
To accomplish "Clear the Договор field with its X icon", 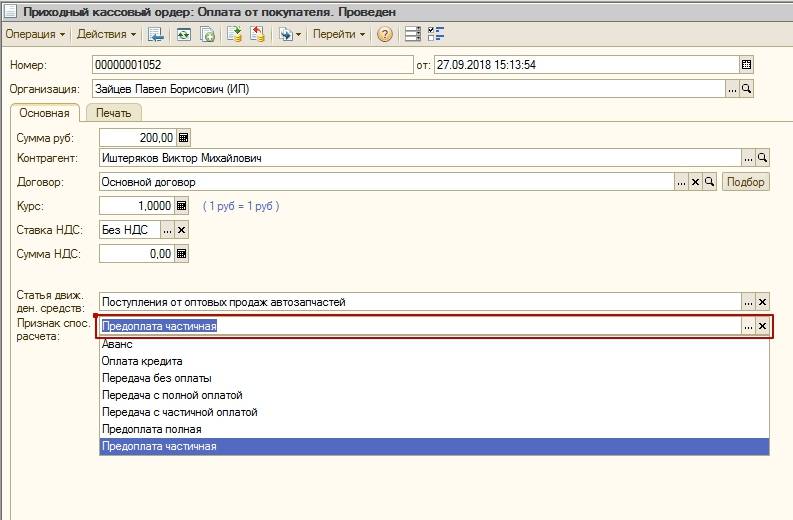I will [x=695, y=182].
